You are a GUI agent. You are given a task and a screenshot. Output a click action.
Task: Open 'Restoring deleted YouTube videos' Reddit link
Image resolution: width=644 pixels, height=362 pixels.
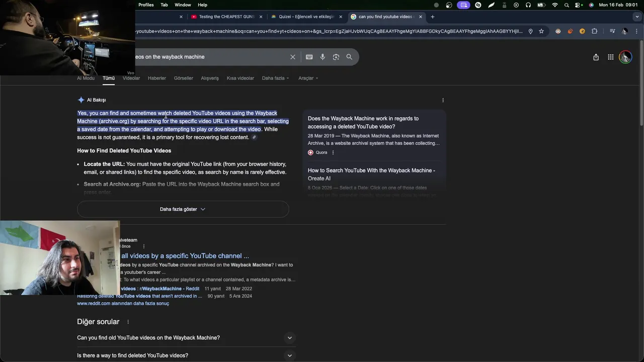(139, 296)
